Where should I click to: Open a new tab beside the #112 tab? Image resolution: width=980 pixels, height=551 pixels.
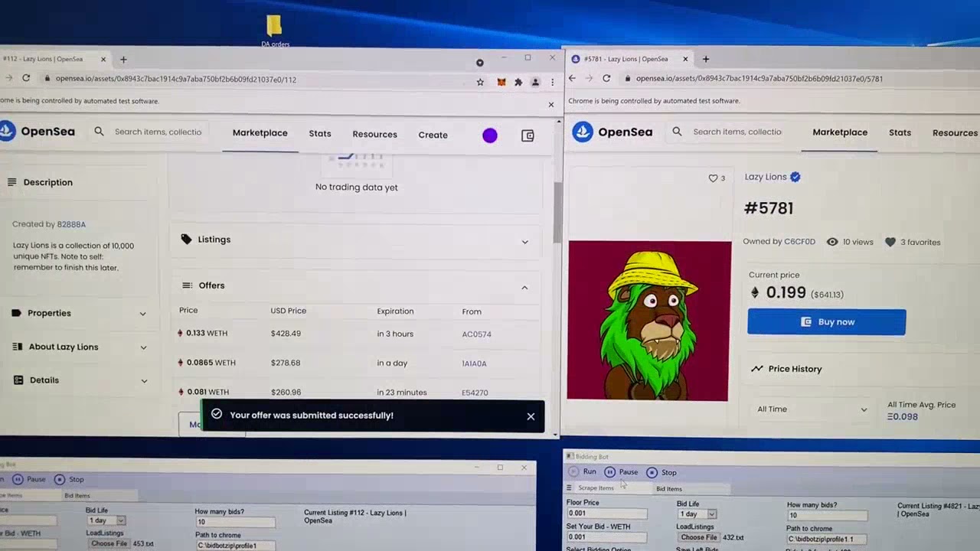pos(123,59)
